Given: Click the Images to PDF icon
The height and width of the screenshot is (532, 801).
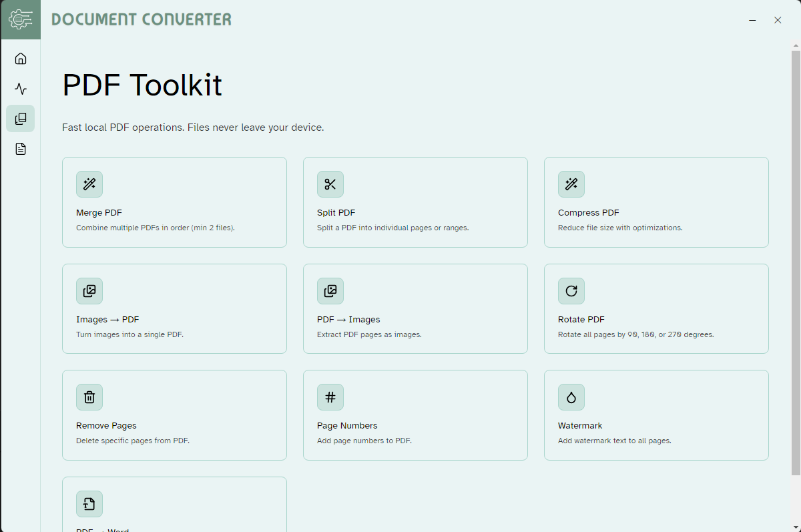Looking at the screenshot, I should coord(89,291).
